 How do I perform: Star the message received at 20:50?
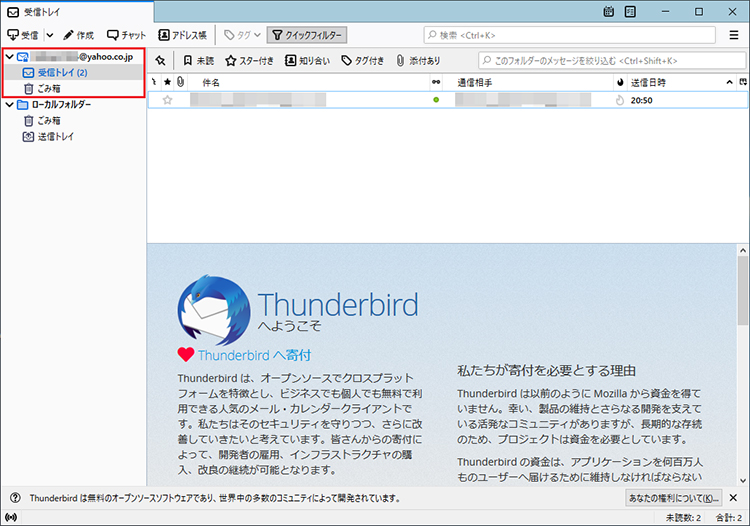coord(167,100)
